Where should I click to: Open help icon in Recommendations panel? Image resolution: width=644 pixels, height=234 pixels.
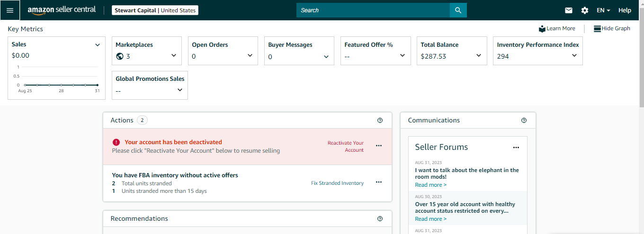(x=380, y=219)
